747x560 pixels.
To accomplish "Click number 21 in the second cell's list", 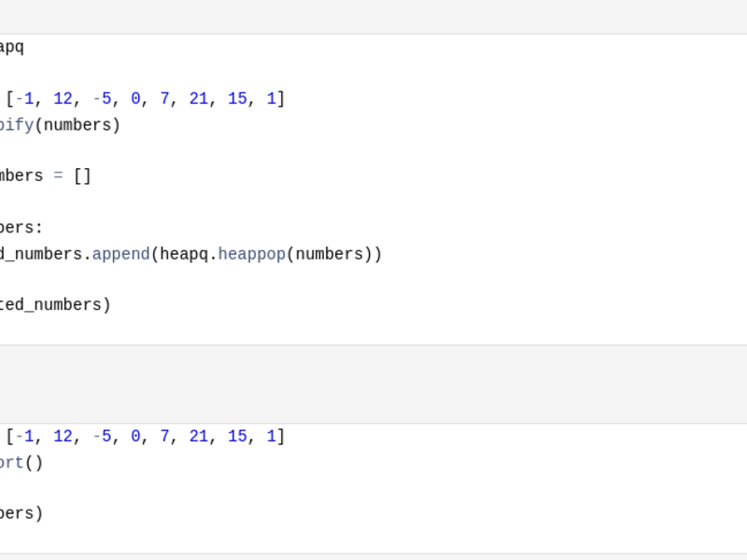I will pos(199,436).
